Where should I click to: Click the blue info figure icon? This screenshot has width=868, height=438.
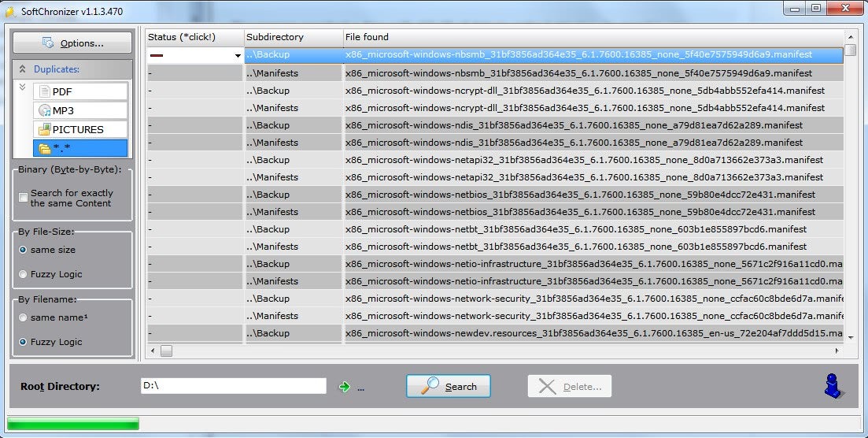click(x=833, y=385)
